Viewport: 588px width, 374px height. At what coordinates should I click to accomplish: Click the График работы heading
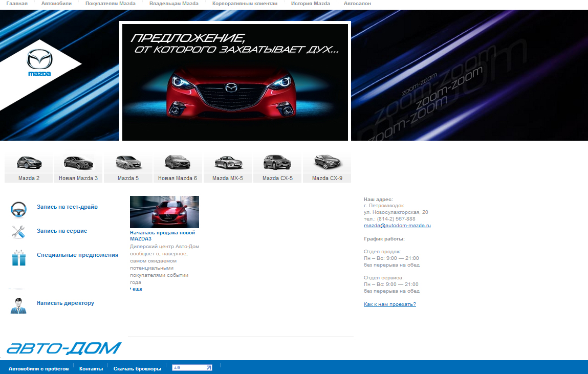click(x=384, y=239)
